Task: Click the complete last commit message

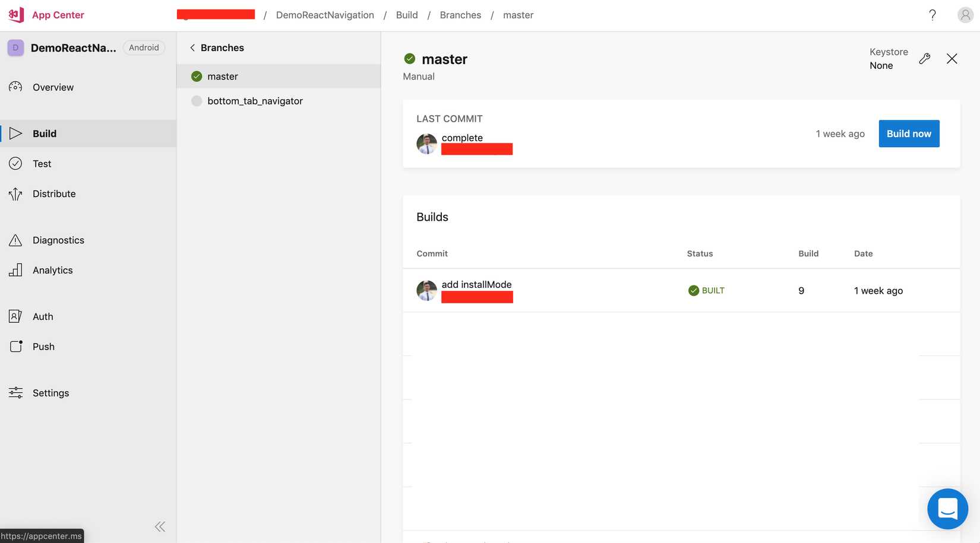Action: point(462,138)
